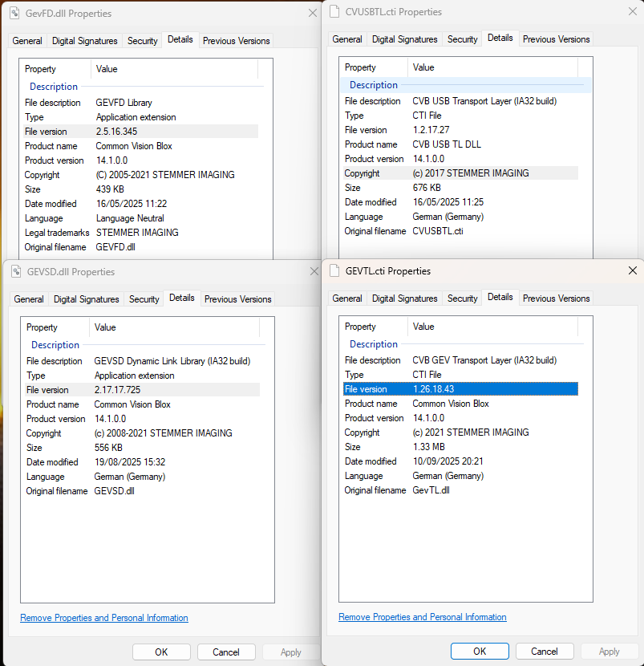Image resolution: width=644 pixels, height=666 pixels.
Task: Select Size 439 KB row
Action: coord(140,189)
